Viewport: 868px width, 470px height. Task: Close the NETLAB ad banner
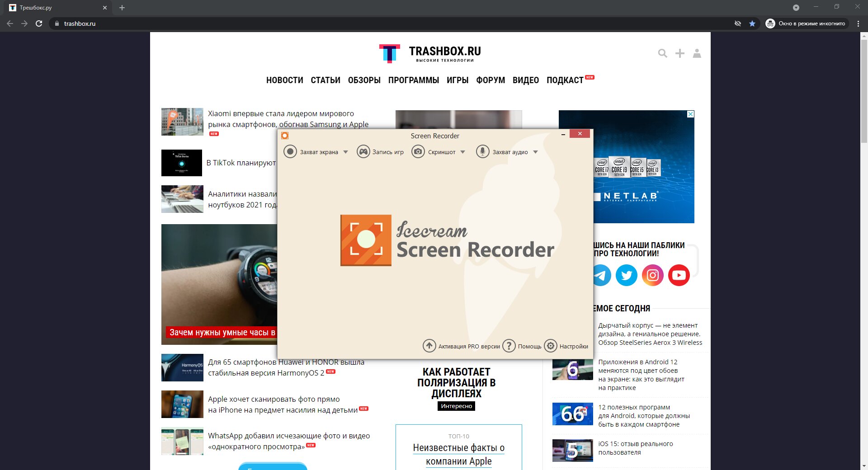(690, 114)
